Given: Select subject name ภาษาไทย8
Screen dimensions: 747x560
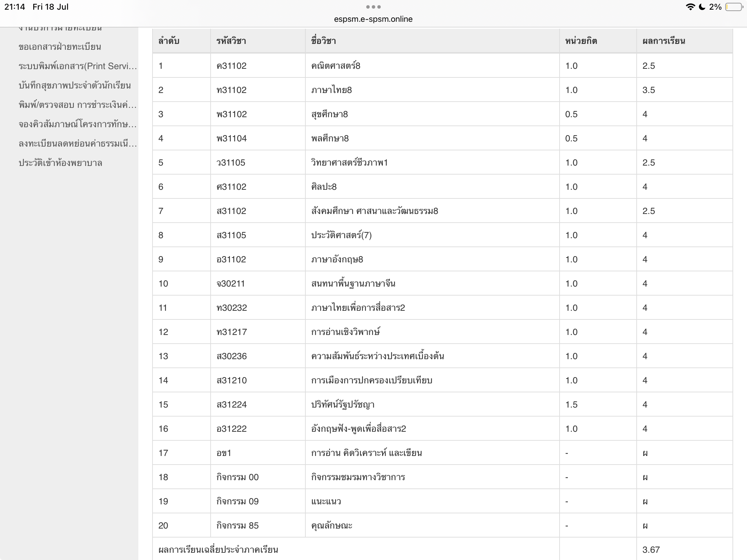Looking at the screenshot, I should tap(331, 90).
